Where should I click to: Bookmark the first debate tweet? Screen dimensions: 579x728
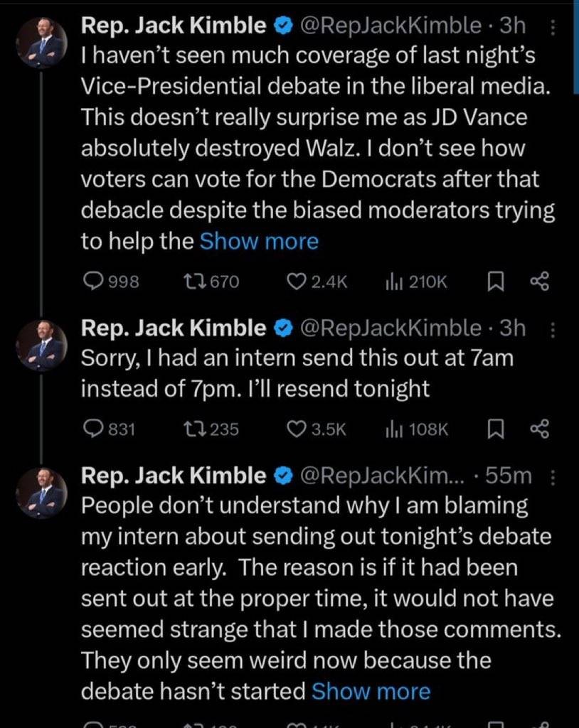coord(494,282)
